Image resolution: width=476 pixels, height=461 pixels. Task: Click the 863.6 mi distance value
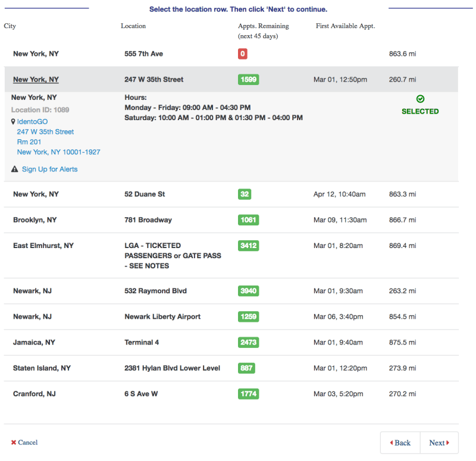[403, 54]
